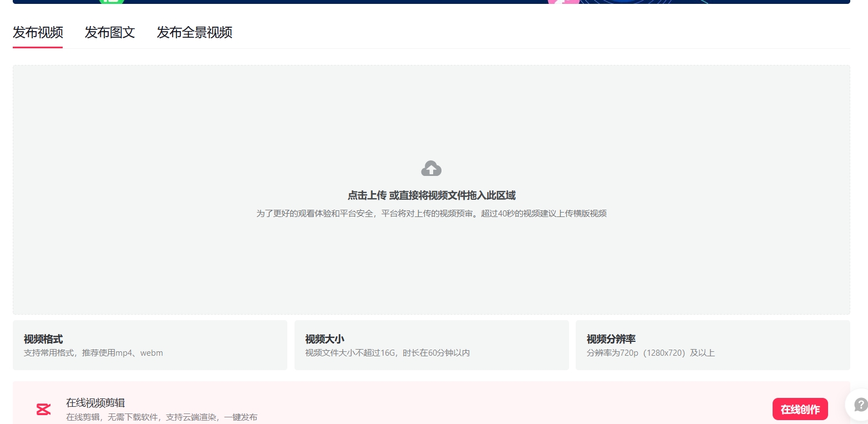868x424 pixels.
Task: Click the 视频分辨率 info card
Action: [713, 345]
